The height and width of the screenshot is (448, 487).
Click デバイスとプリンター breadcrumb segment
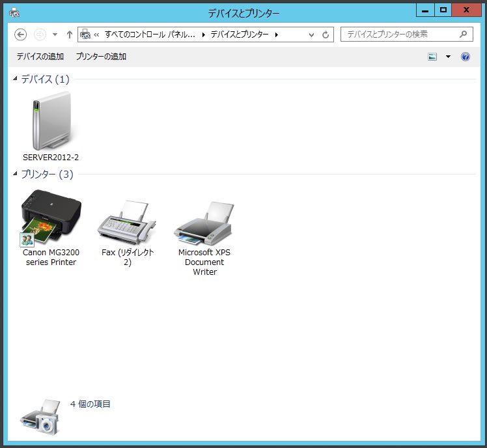(x=240, y=35)
